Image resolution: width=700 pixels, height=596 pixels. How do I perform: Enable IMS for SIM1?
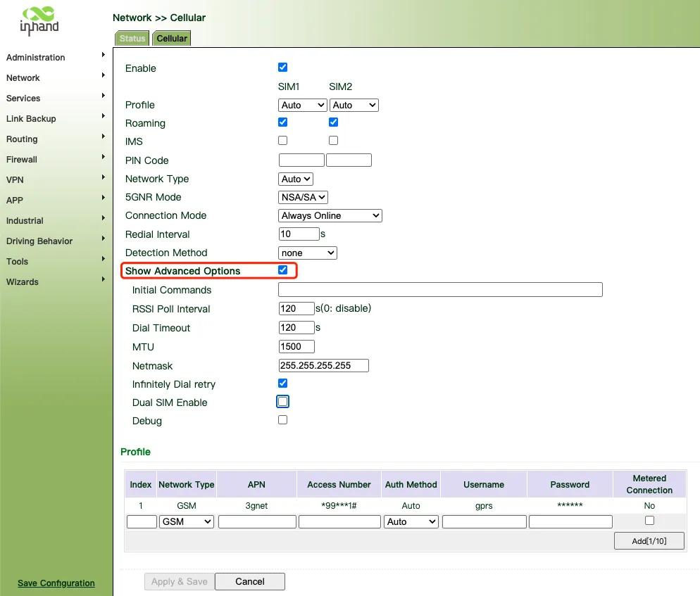(282, 141)
